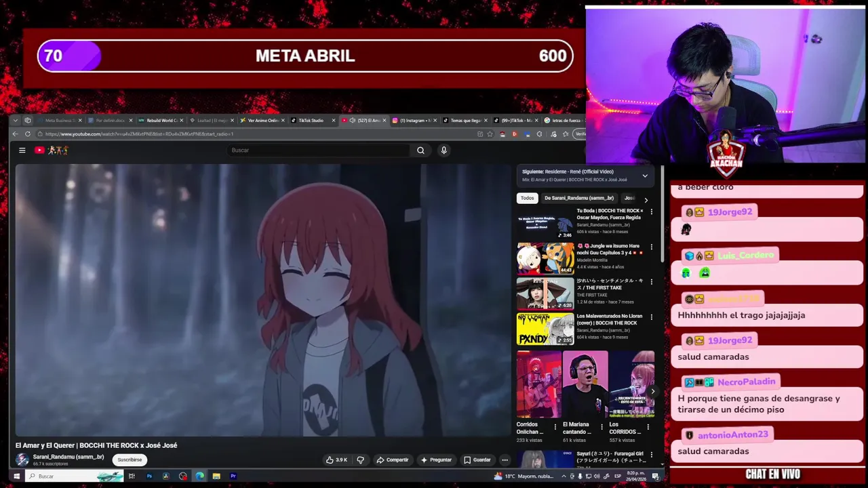The width and height of the screenshot is (868, 488).
Task: Click Preguntar ask button
Action: coord(436,460)
